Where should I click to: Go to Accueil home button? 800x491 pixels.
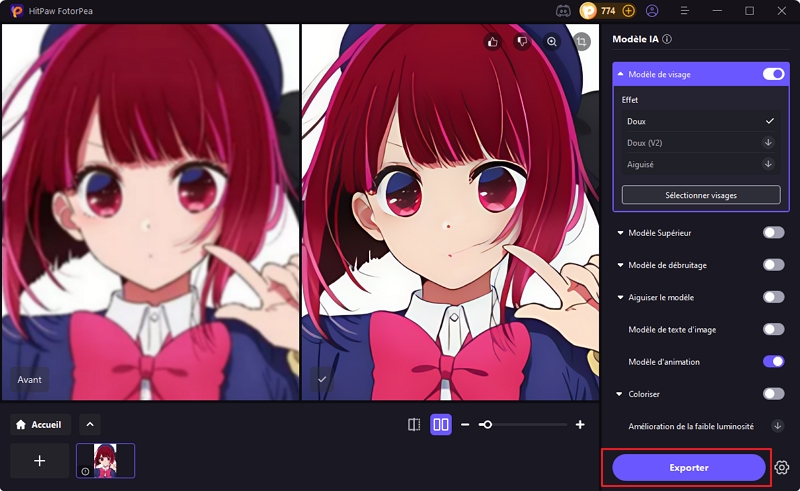coord(40,425)
